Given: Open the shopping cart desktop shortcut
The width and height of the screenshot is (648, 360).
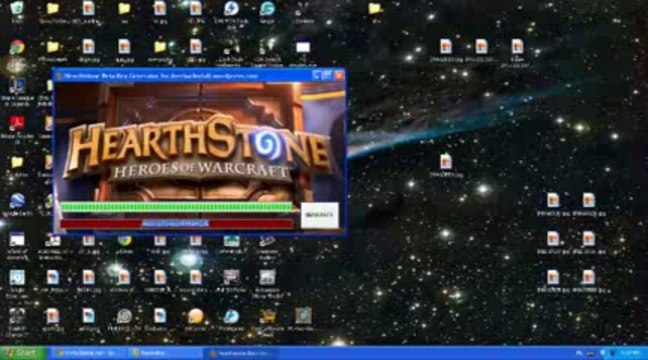Looking at the screenshot, I should (267, 317).
